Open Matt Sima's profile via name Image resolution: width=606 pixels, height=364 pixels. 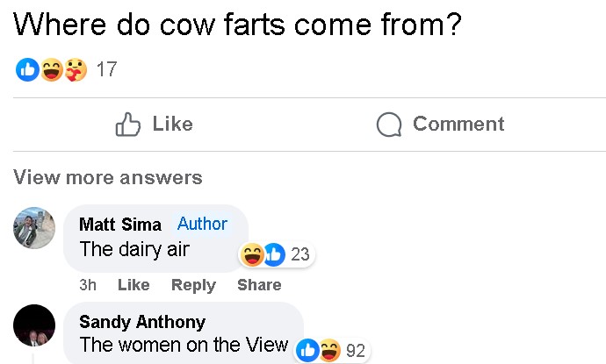120,225
